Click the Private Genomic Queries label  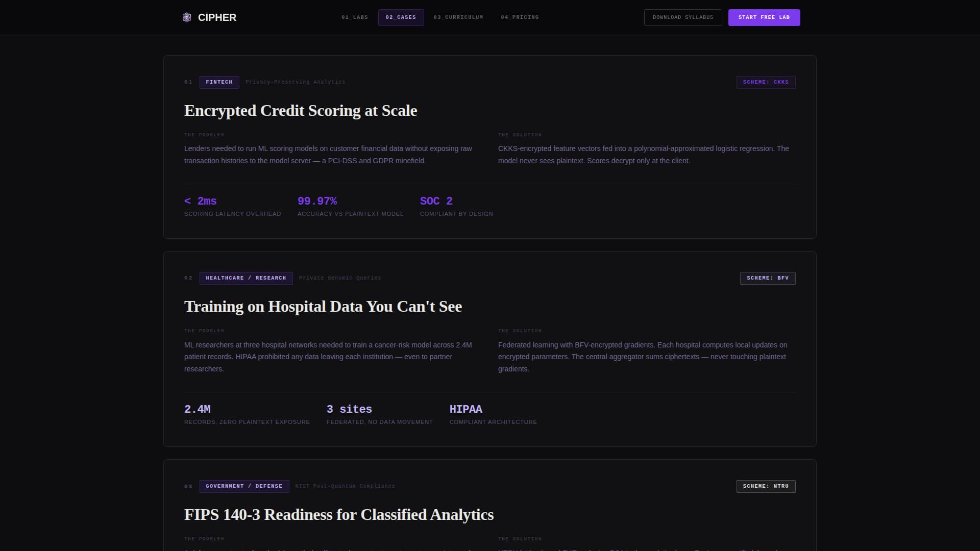point(340,278)
